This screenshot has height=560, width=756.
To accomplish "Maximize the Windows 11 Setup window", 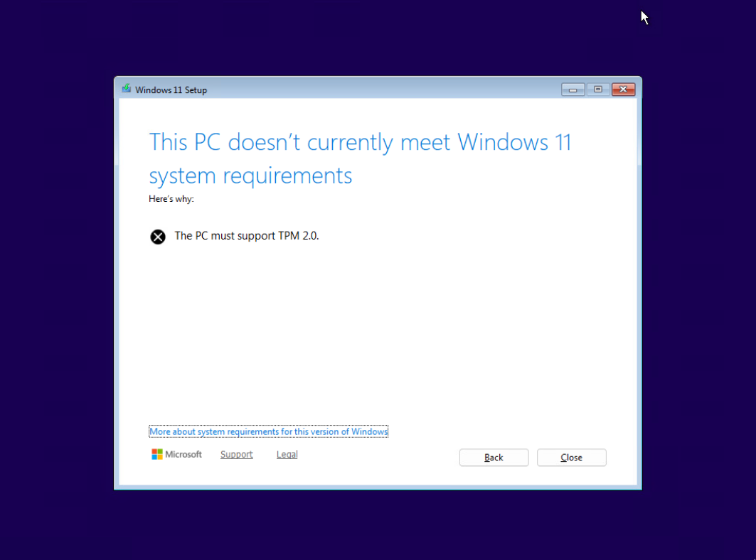I will [598, 90].
